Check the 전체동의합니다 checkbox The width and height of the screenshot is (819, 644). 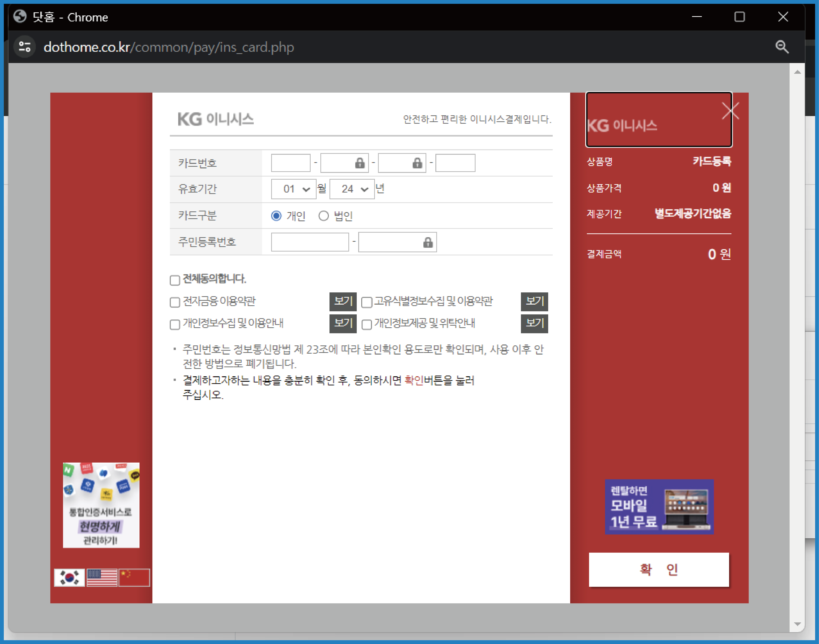click(175, 280)
